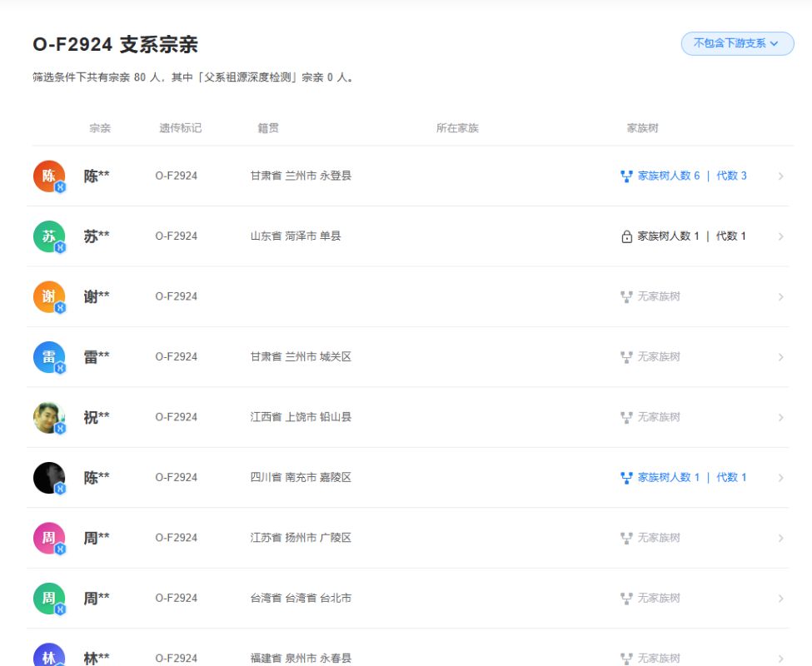Click the name 雷** in the list
Viewport: 812px width, 666px height.
point(97,357)
